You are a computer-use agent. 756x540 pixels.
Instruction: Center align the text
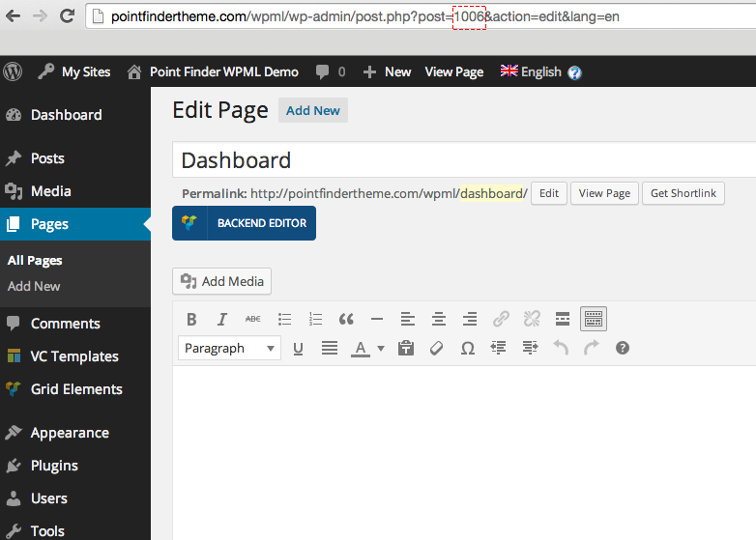[x=439, y=319]
